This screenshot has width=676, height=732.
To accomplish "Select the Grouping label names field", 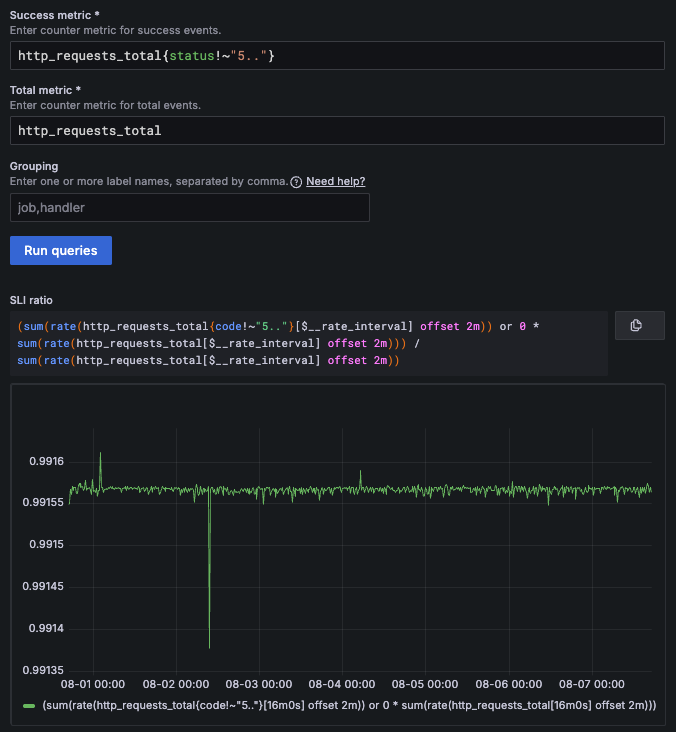I will tap(190, 207).
